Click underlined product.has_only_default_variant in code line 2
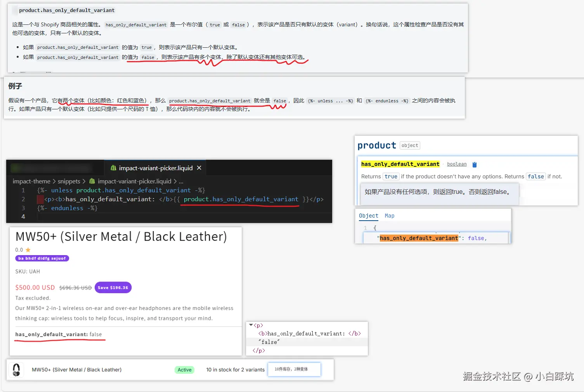Image resolution: width=584 pixels, height=392 pixels. (x=241, y=199)
